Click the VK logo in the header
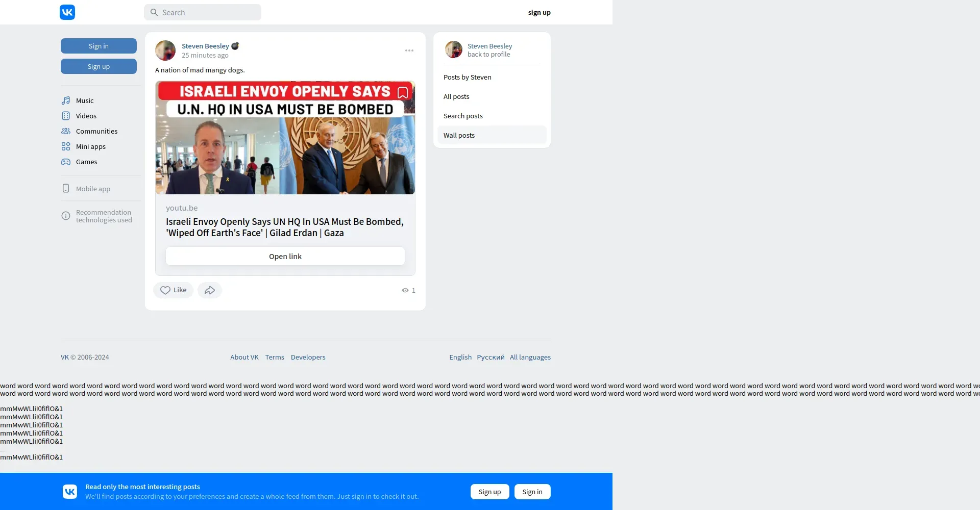 (67, 12)
